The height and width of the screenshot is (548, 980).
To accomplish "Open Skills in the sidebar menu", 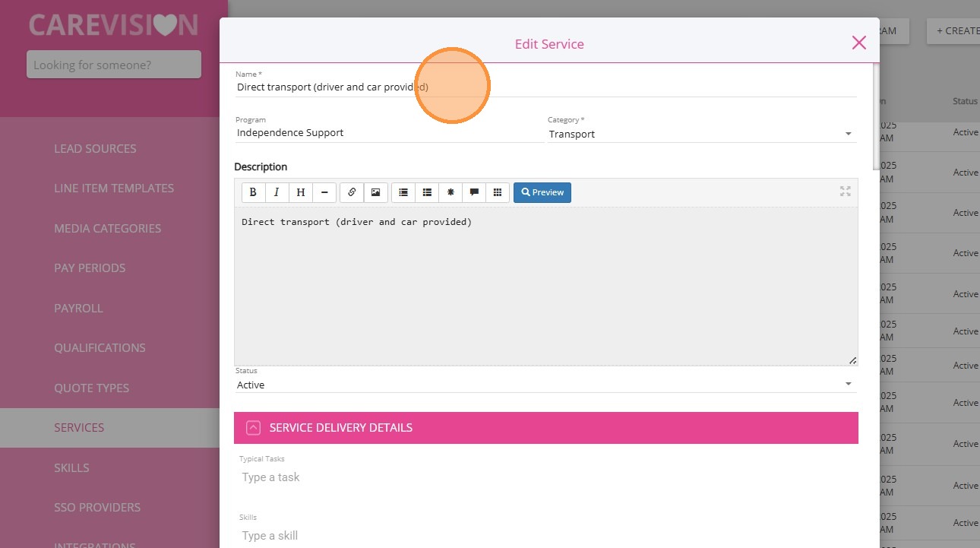I will coord(71,467).
